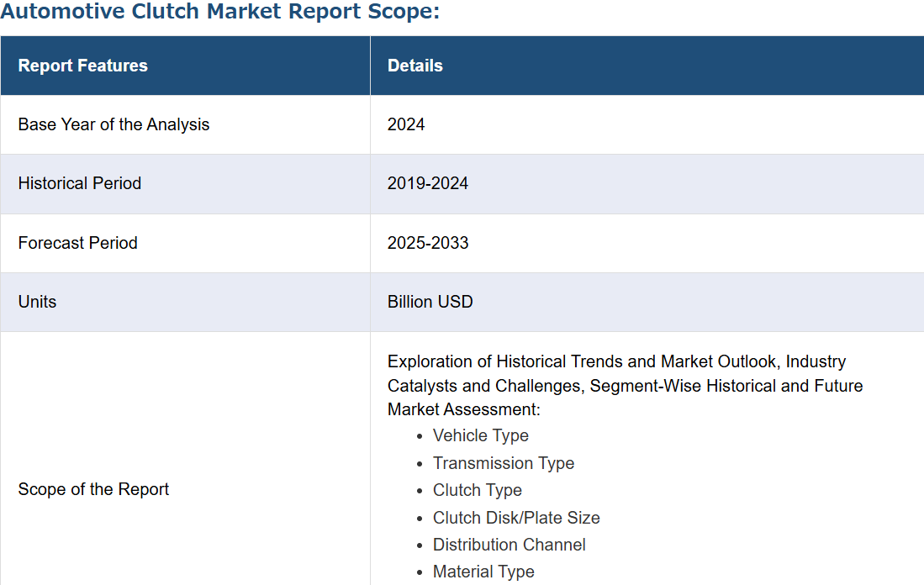Select the 'Distribution Channel' bullet item
This screenshot has width=924, height=585.
click(510, 545)
